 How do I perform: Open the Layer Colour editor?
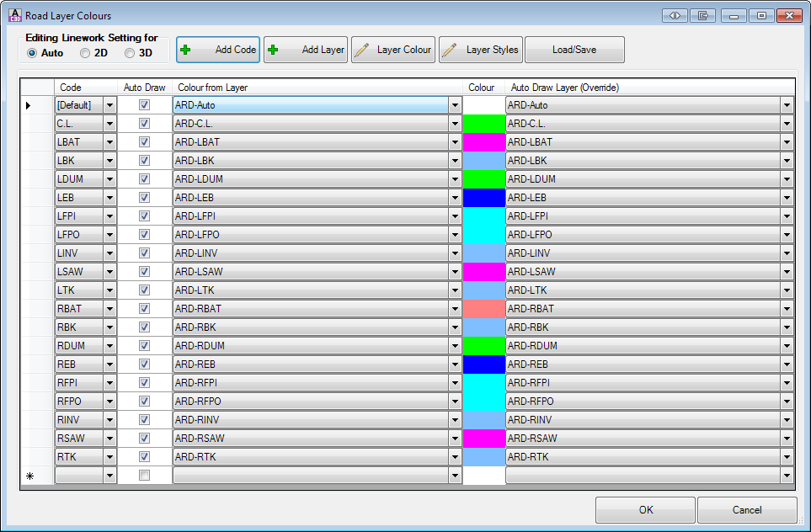click(x=393, y=50)
